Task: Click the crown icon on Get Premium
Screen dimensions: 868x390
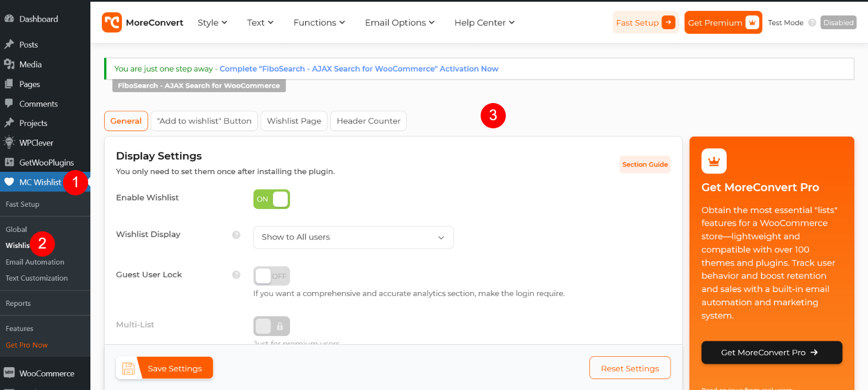Action: click(752, 23)
